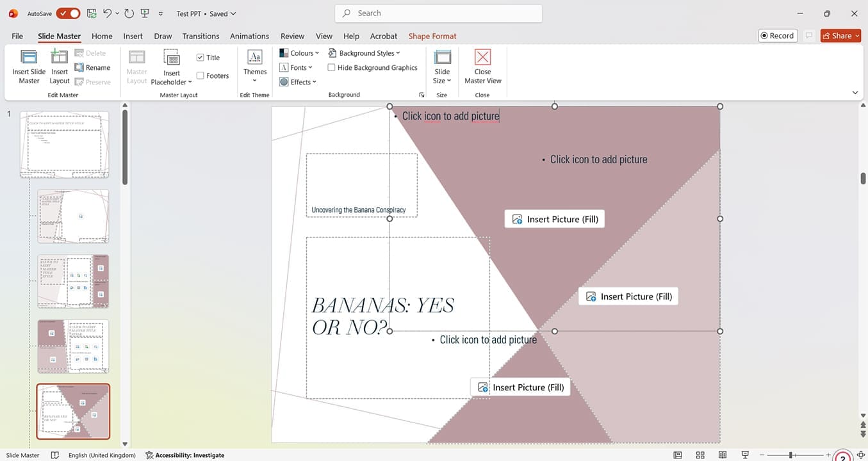Click Close Master View icon
Screen dimensions: 868x461
pyautogui.click(x=482, y=58)
